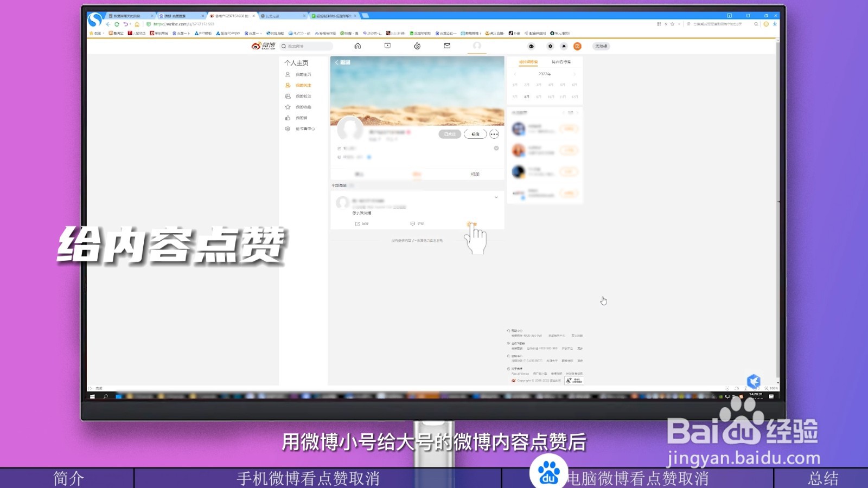Click the 返回 back link on cover
Screen dimensions: 868x488
(342, 62)
